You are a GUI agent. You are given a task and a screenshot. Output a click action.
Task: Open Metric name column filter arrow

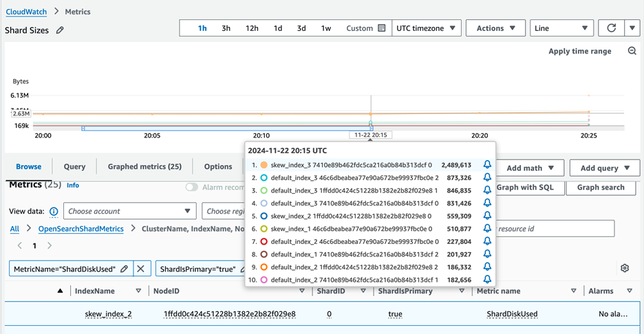tap(573, 291)
